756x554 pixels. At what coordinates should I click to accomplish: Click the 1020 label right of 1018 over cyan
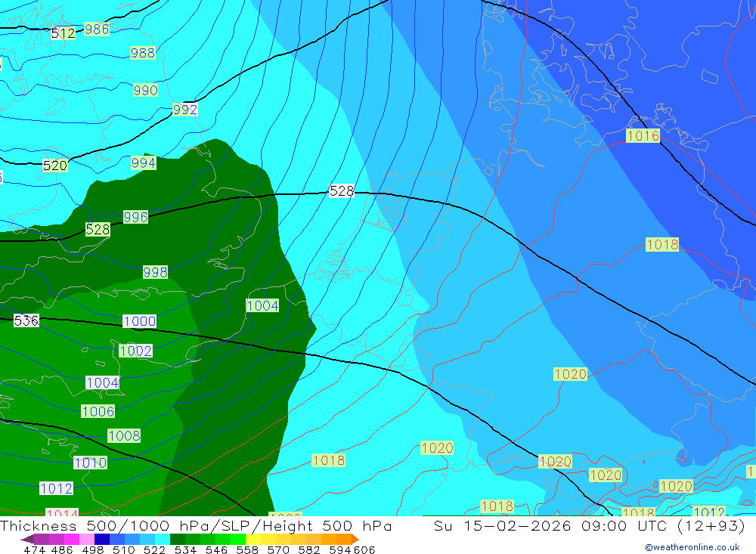coord(437,448)
